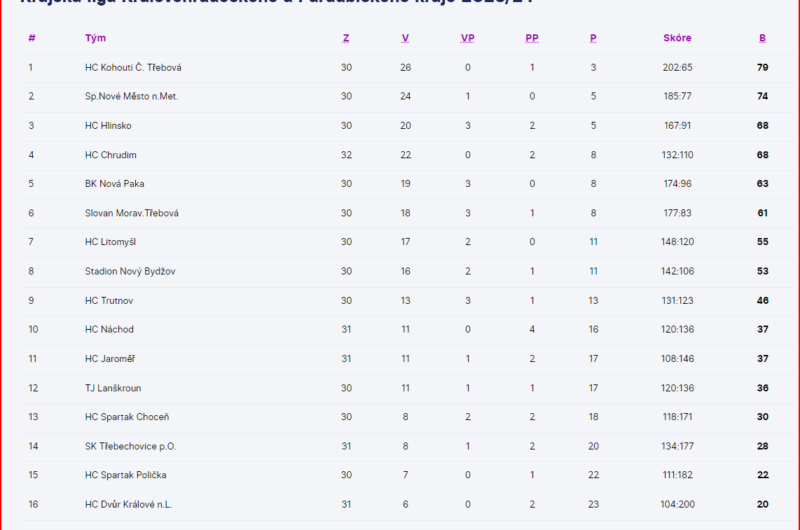Open BK Nová Paka team
The image size is (800, 530).
[x=115, y=184]
